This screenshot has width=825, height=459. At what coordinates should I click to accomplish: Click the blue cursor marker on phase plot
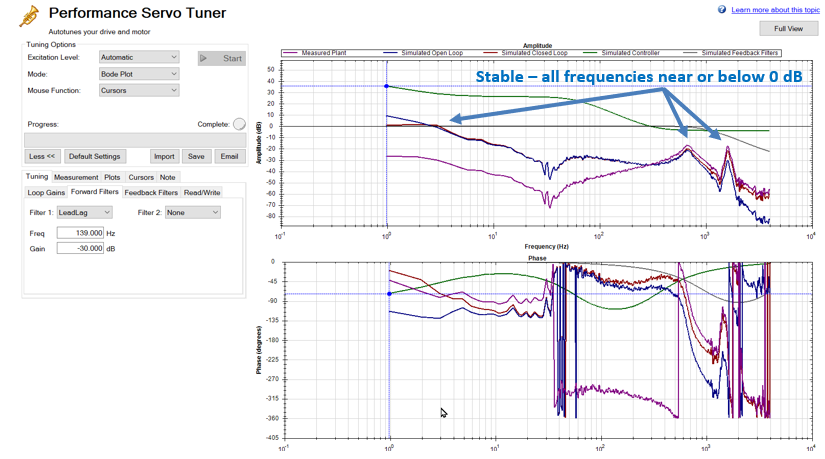pos(389,294)
